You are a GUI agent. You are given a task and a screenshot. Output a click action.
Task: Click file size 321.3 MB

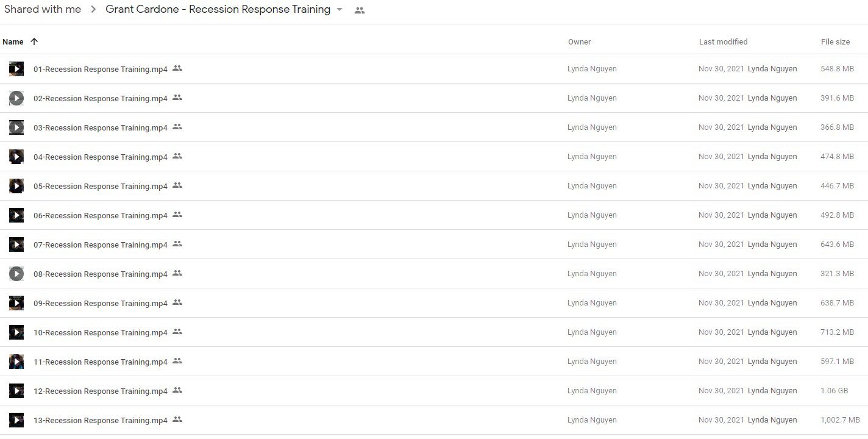pyautogui.click(x=838, y=274)
